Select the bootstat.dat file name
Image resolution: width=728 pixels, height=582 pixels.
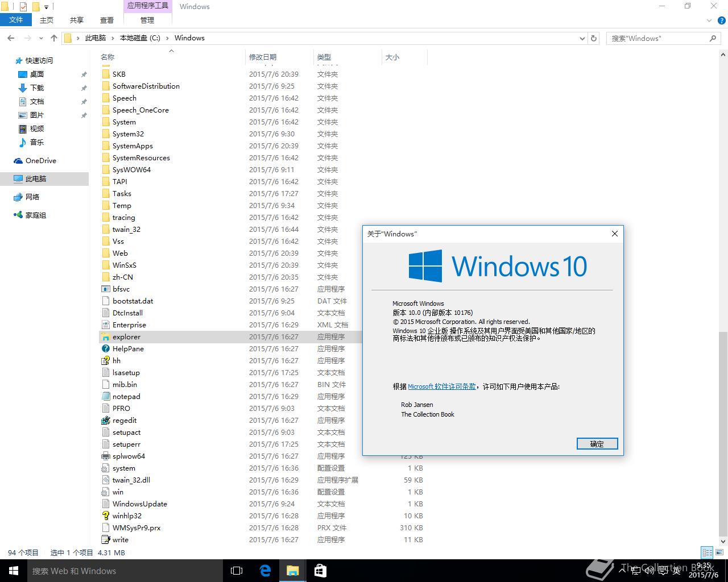[133, 301]
